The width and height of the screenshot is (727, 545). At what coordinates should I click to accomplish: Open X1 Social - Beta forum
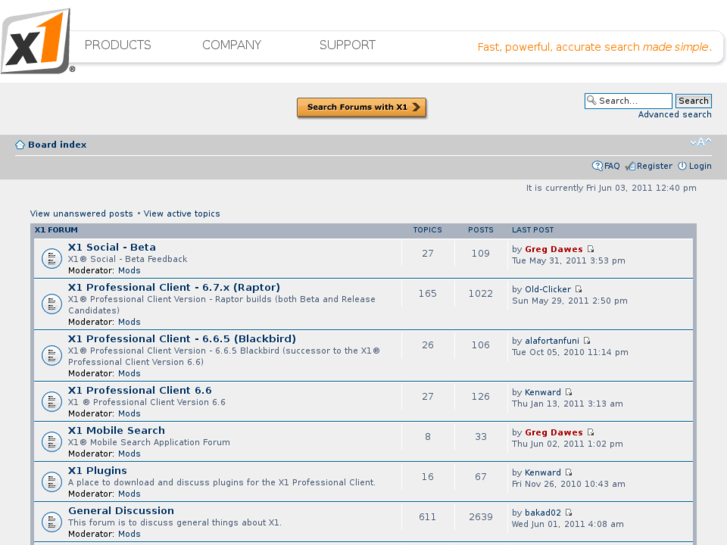[x=112, y=247]
